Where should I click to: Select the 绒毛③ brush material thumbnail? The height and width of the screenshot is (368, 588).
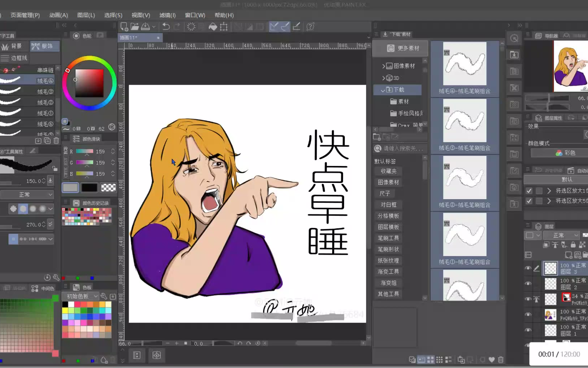point(464,121)
